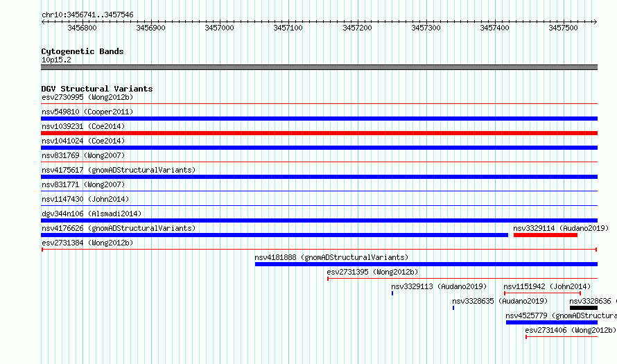Click the esv2731384 (Wong2012b) label
This screenshot has width=617, height=364.
tap(87, 243)
